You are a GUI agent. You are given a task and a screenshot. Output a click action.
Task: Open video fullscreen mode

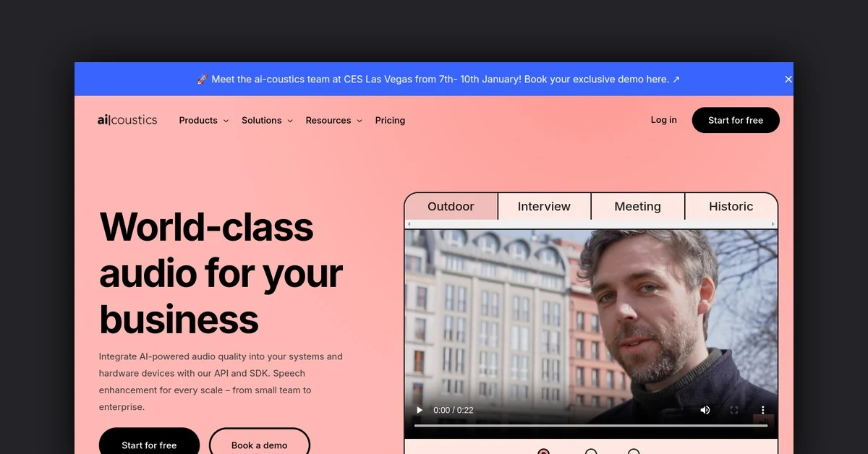point(734,410)
